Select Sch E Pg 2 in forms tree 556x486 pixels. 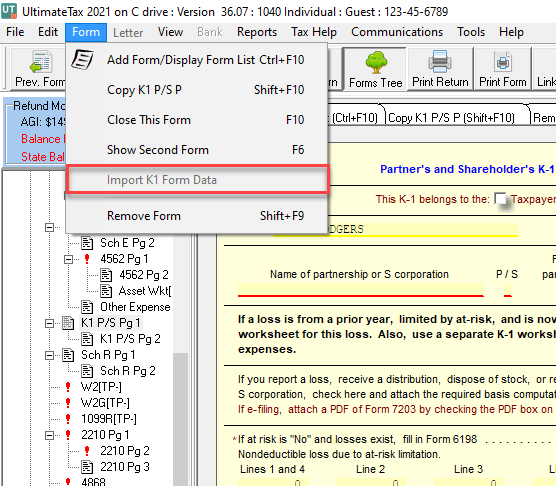pyautogui.click(x=127, y=243)
